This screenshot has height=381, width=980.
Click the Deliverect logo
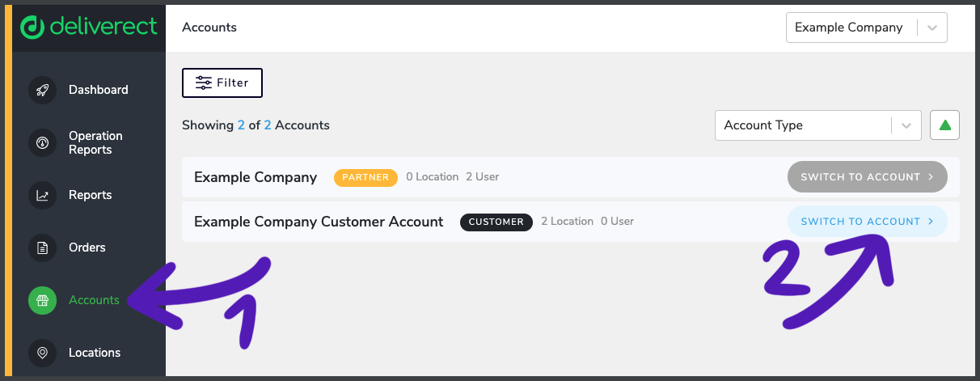click(89, 27)
